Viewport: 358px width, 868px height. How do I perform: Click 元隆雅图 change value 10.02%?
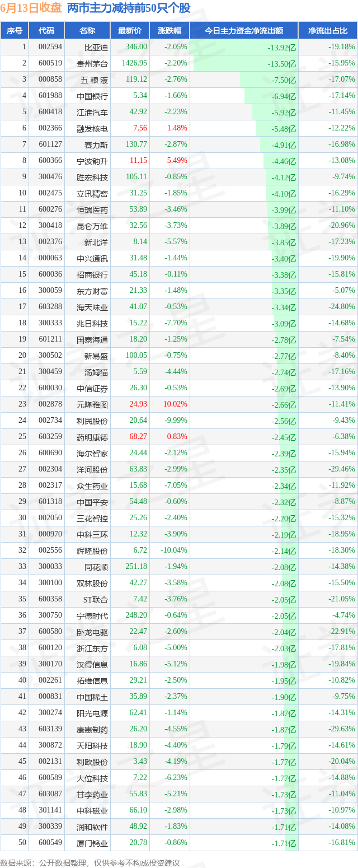[175, 404]
